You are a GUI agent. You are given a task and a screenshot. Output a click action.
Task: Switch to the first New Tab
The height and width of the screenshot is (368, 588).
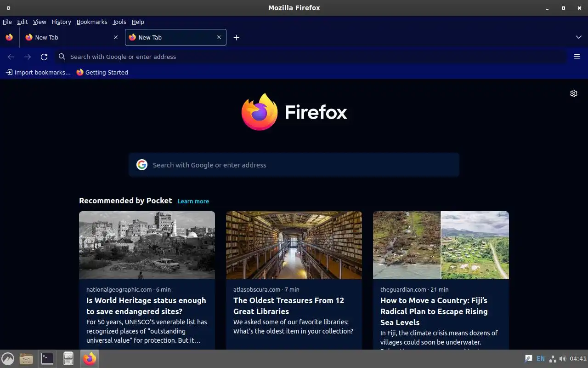tap(71, 37)
